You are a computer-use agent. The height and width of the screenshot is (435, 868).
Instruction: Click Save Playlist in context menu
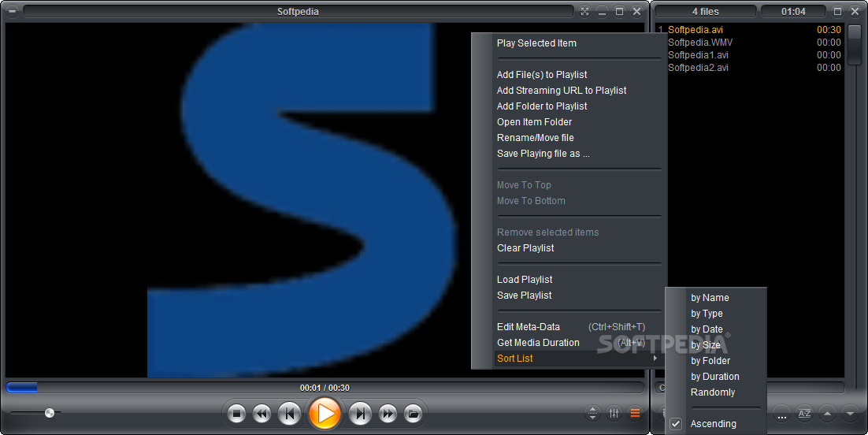click(x=525, y=296)
